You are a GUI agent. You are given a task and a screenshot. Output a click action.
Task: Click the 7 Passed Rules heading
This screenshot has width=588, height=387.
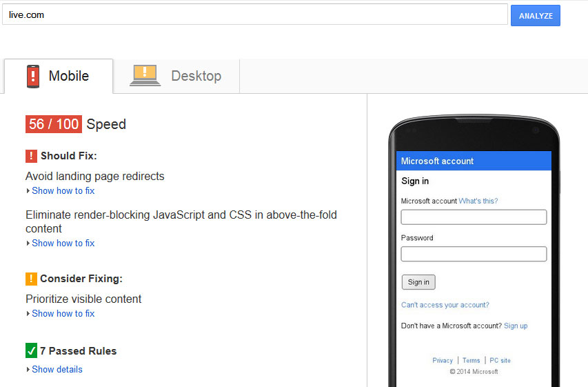tap(79, 351)
